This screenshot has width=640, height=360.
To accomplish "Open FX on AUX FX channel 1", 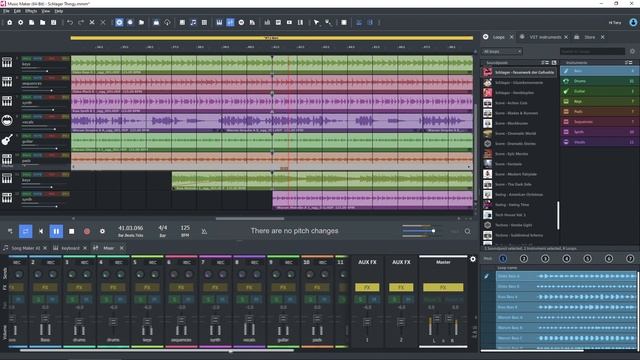I will coord(367,287).
